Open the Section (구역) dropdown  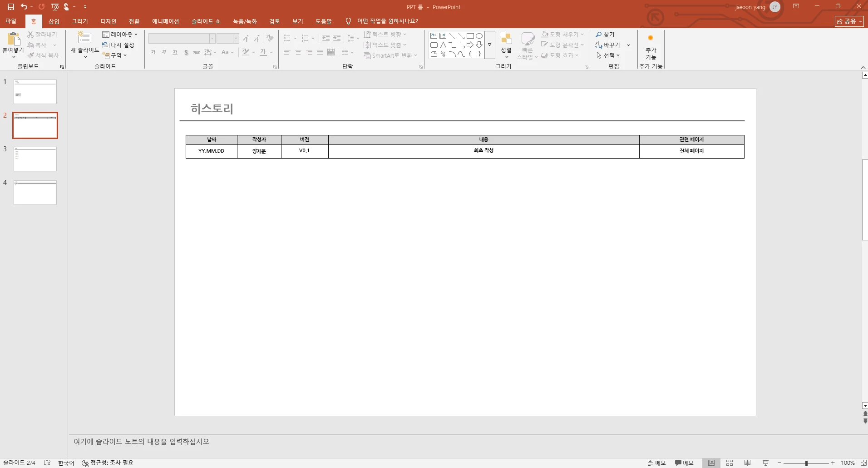(x=115, y=55)
